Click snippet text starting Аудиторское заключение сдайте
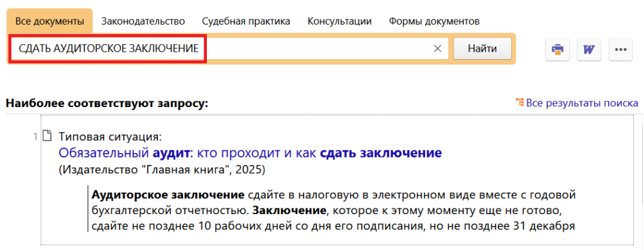This screenshot has width=644, height=250. point(333,210)
